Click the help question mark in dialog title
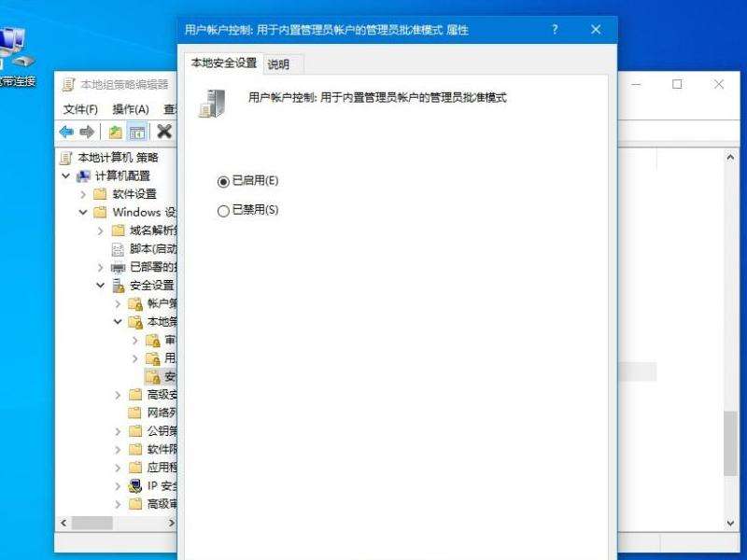Viewport: 747px width, 560px height. [555, 30]
